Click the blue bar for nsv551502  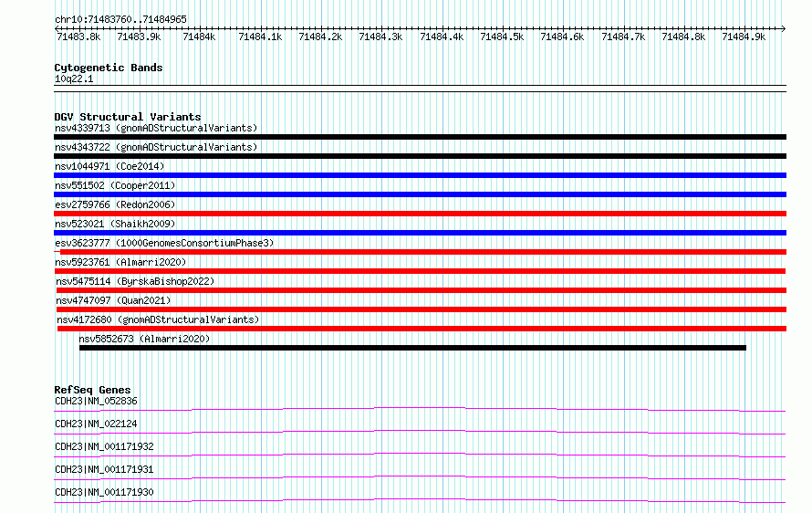[420, 194]
